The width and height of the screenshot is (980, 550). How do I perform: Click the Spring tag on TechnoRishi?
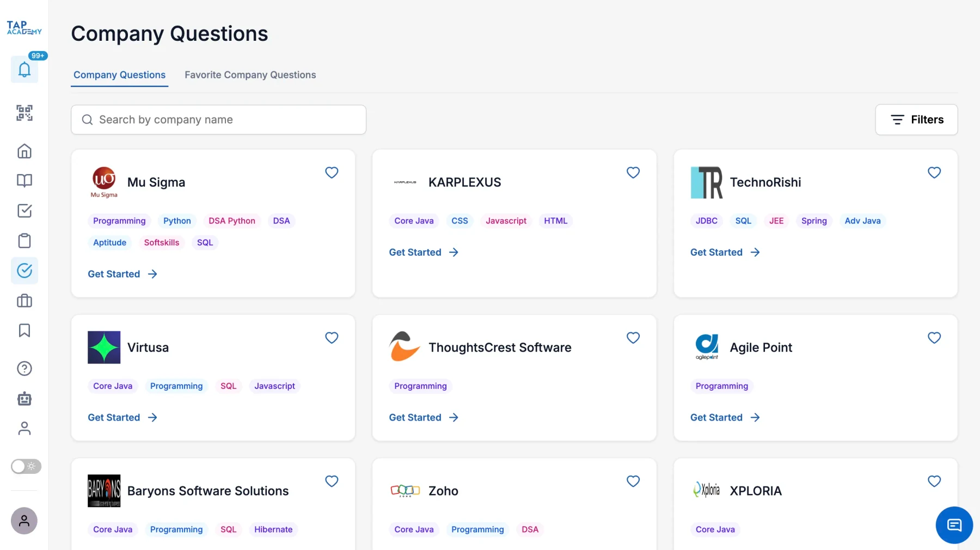[x=814, y=221]
